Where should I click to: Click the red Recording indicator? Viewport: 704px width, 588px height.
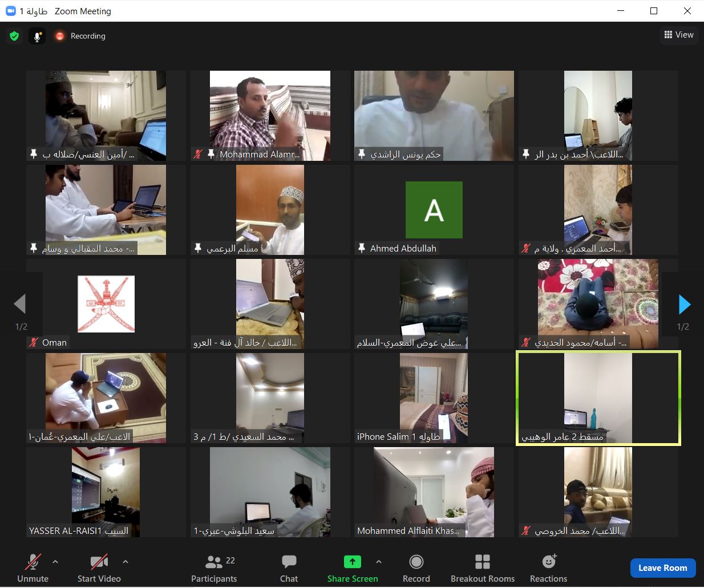coord(59,36)
